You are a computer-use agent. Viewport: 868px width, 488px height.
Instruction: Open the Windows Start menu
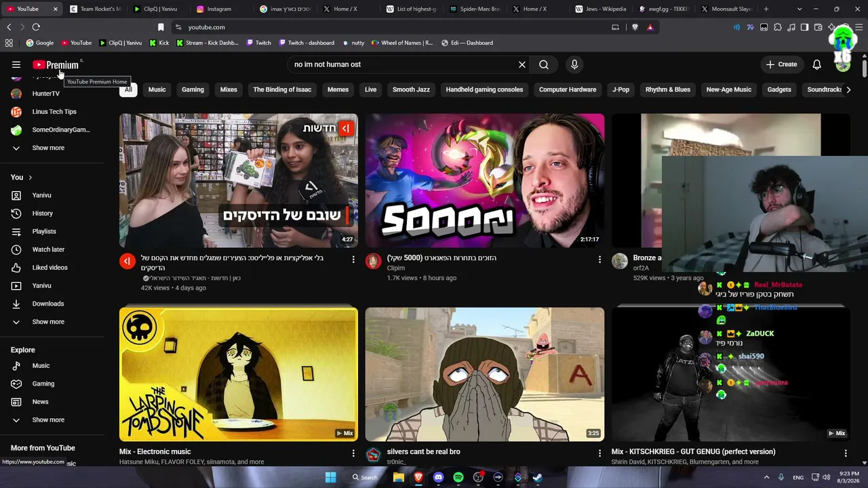331,477
